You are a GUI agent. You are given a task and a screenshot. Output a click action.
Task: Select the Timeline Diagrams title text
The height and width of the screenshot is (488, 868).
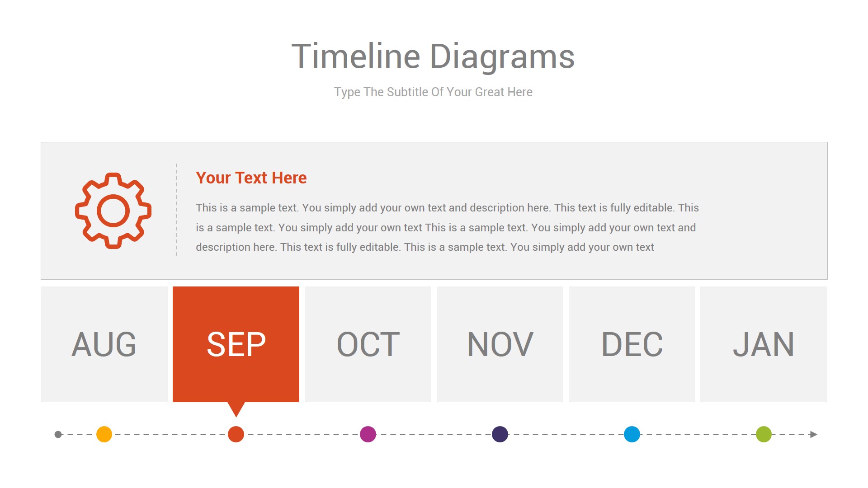coord(433,56)
